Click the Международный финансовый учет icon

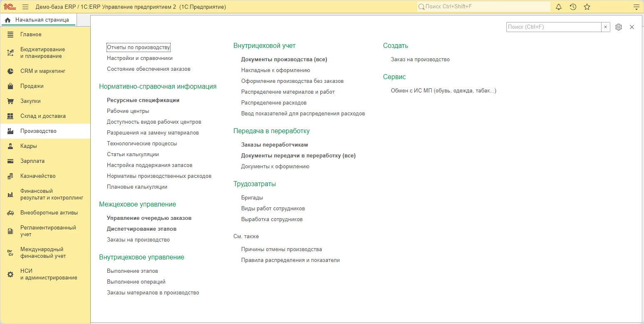coord(10,253)
